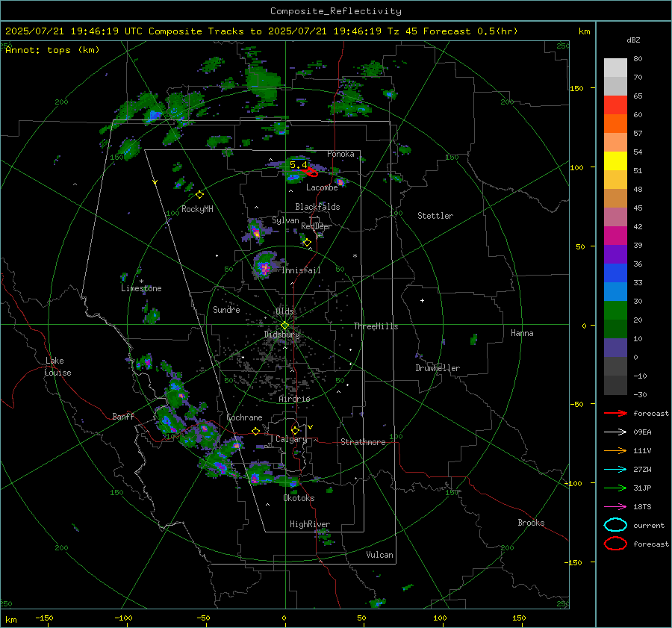Click the Hanna city label
672x628 pixels.
tap(522, 333)
